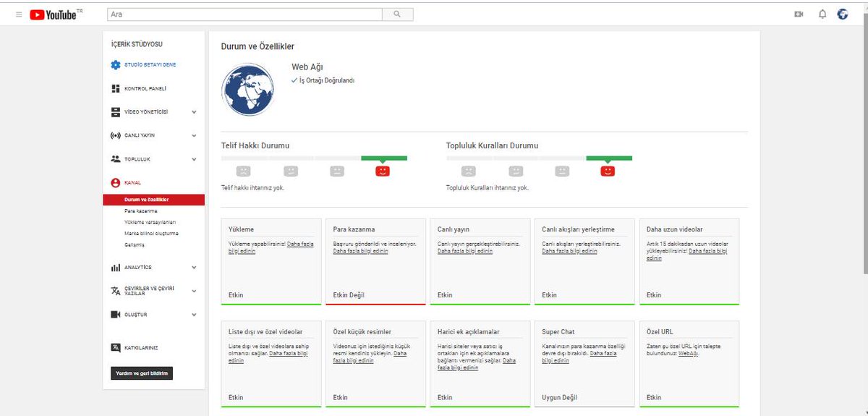Viewport: 868px width, 416px height.
Task: Open the notifications bell
Action: pos(822,14)
